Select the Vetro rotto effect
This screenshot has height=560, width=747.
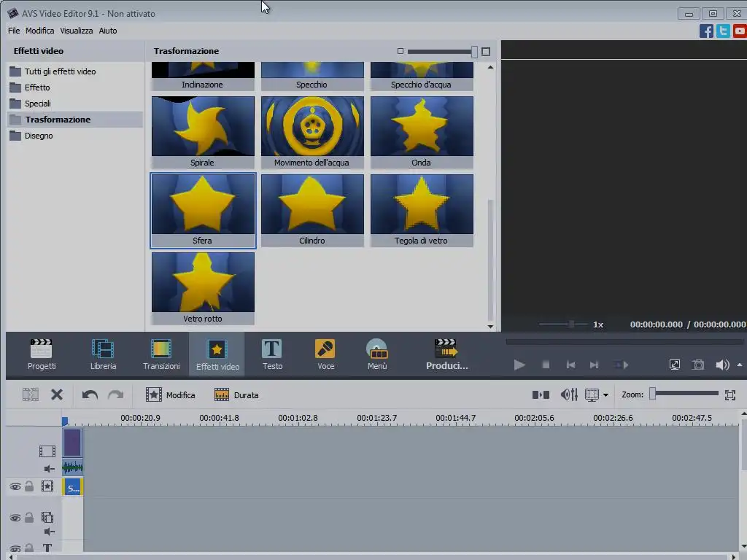(x=203, y=288)
